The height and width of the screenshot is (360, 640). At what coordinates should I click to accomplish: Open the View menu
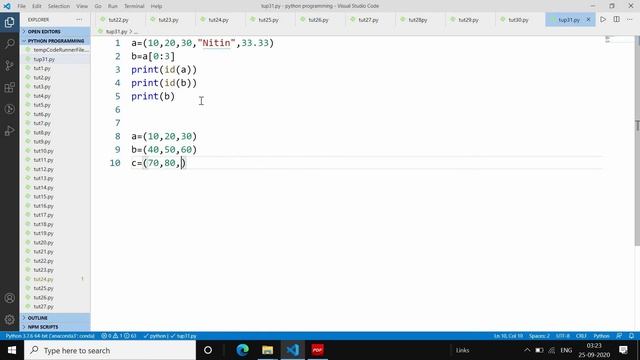(82, 6)
